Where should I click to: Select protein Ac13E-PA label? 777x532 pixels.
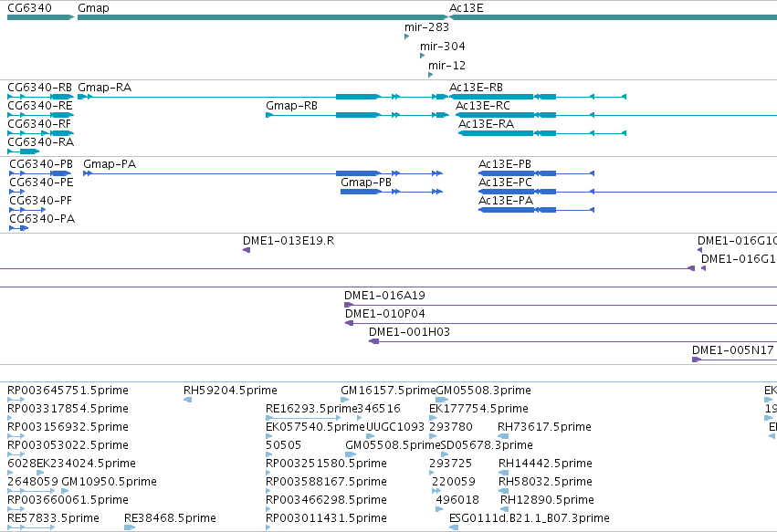click(506, 201)
